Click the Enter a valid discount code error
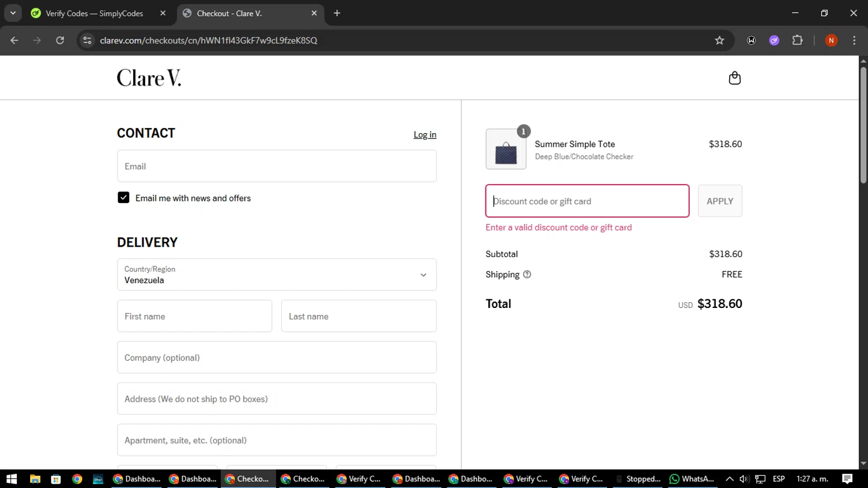 click(558, 228)
